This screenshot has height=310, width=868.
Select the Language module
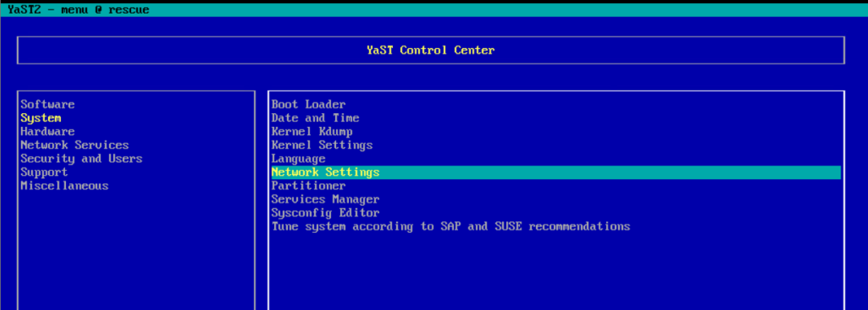[x=298, y=158]
